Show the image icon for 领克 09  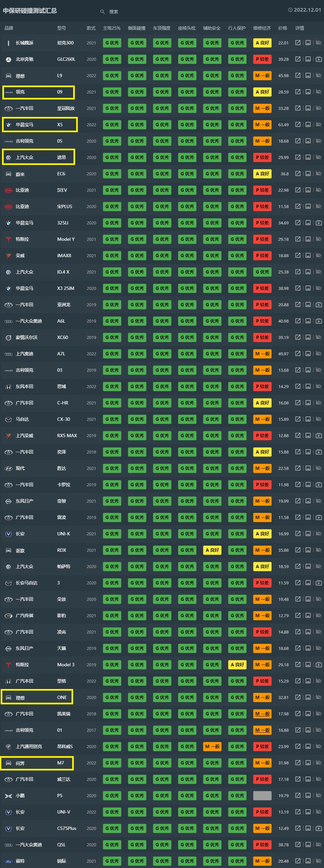point(308,92)
